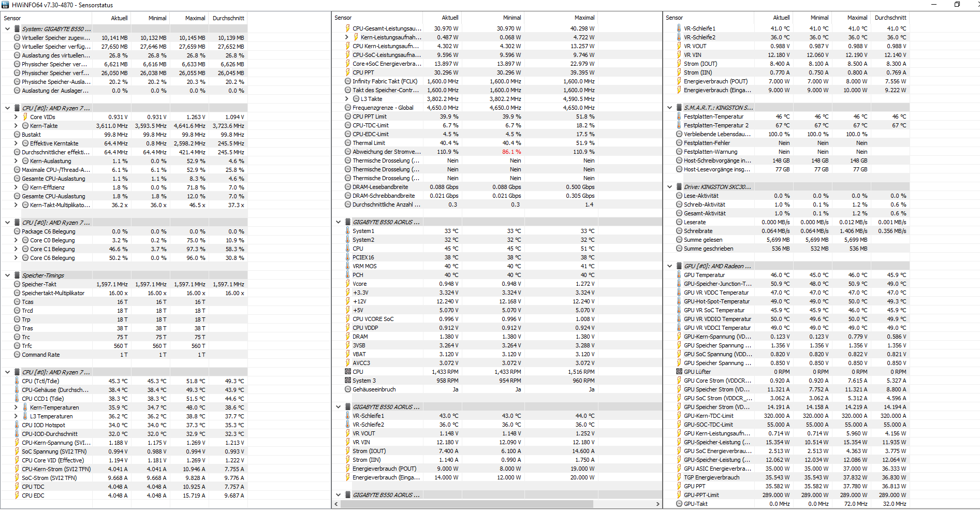The height and width of the screenshot is (510, 980).
Task: Expand the L3 Takte row
Action: 347,99
